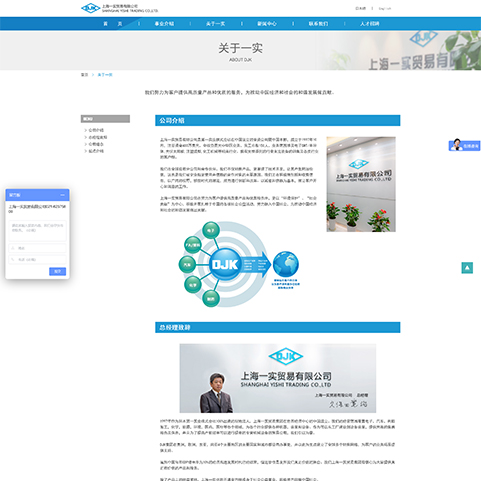Viewport: 481px width, 481px height.
Task: Click the 关于一实 page title heading
Action: coord(240,48)
